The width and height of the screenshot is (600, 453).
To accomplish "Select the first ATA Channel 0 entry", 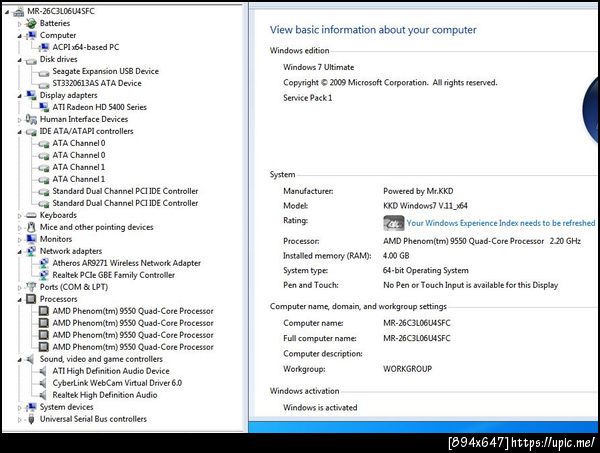I will click(78, 143).
